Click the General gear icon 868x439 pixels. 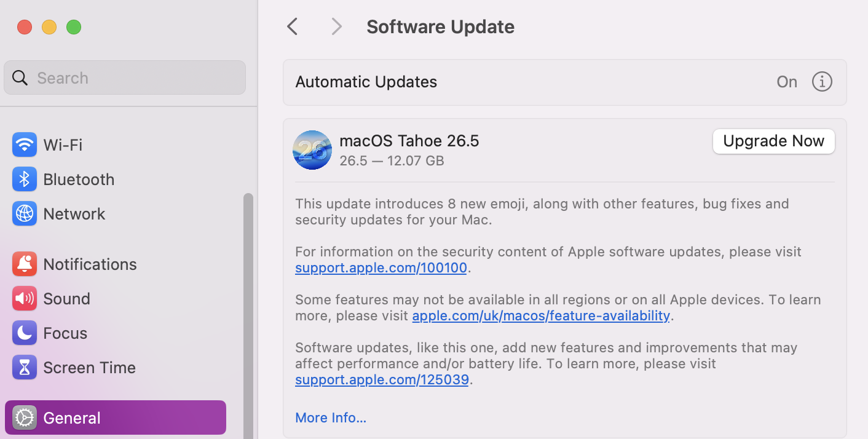coord(25,418)
